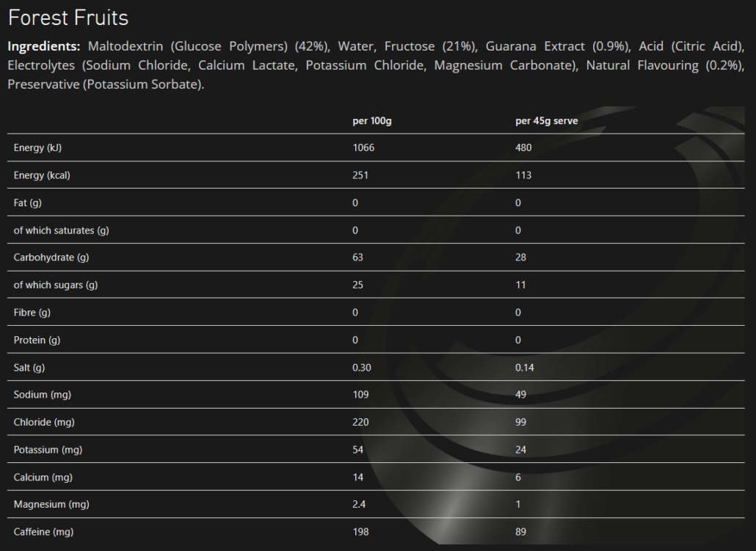Click the Caffeine (mg) row label

pyautogui.click(x=44, y=532)
